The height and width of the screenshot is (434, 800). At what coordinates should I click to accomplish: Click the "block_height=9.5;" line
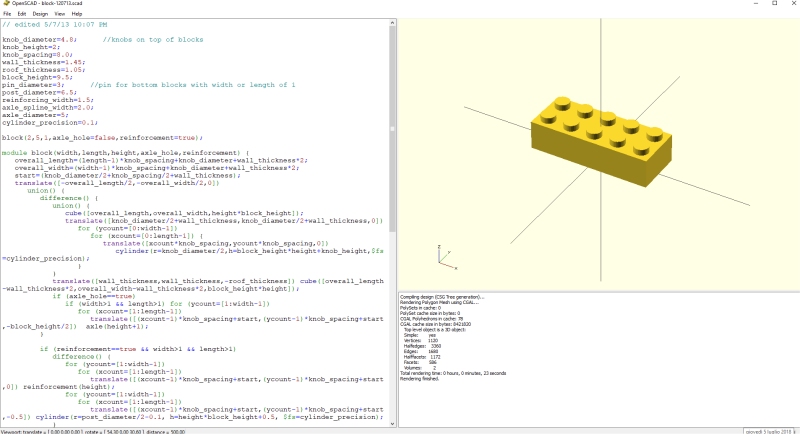(x=37, y=78)
